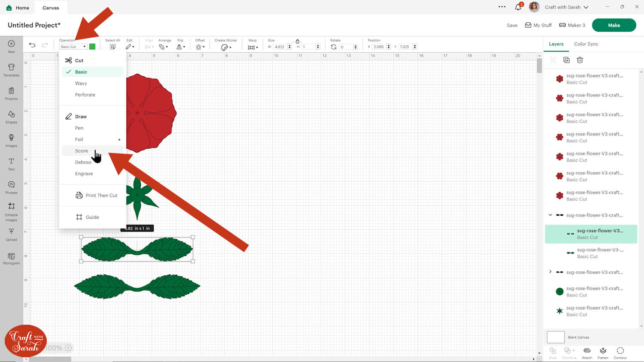Open notifications bell

click(x=518, y=7)
